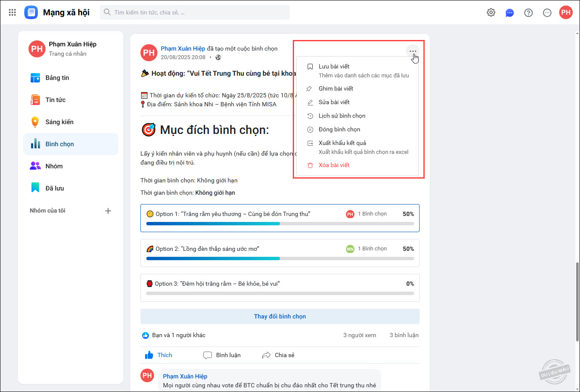Select Lưu bài viết from the menu
Image resolution: width=580 pixels, height=392 pixels.
[x=357, y=71]
